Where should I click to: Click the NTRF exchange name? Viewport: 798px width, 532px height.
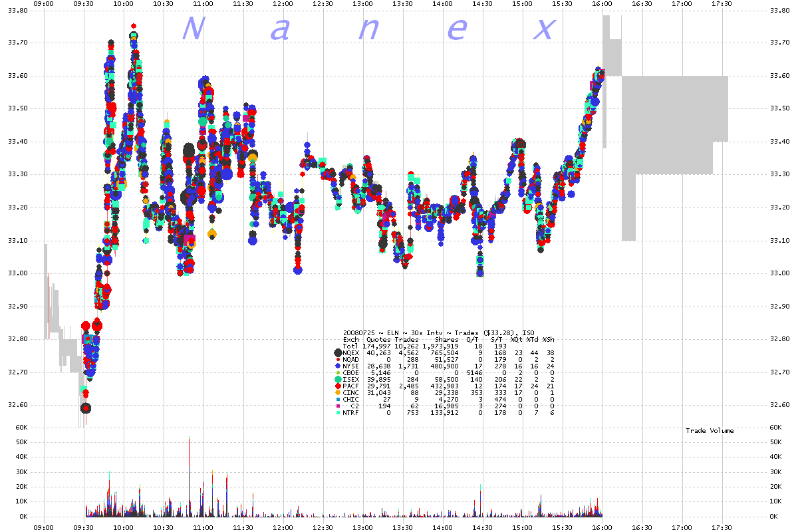click(350, 413)
